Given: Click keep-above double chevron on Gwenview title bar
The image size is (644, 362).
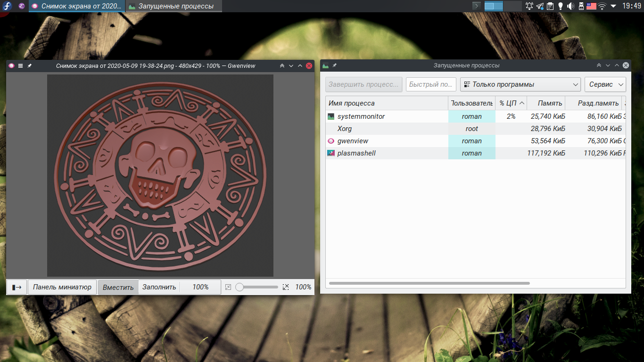Looking at the screenshot, I should pos(282,66).
